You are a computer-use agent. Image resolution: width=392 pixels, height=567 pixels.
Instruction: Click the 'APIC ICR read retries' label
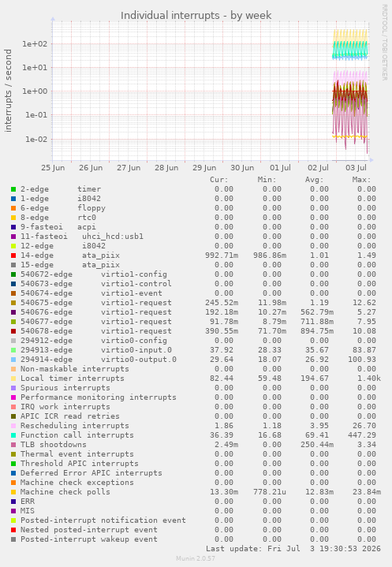point(70,416)
